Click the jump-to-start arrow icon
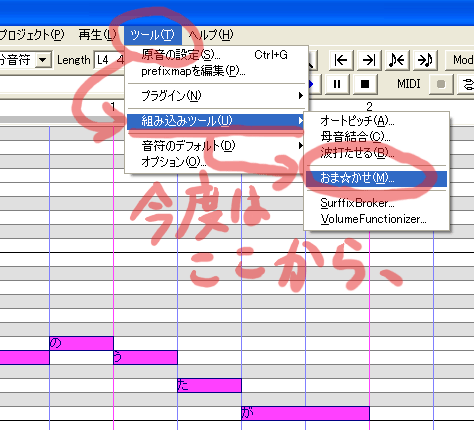The height and width of the screenshot is (430, 474). pyautogui.click(x=341, y=60)
